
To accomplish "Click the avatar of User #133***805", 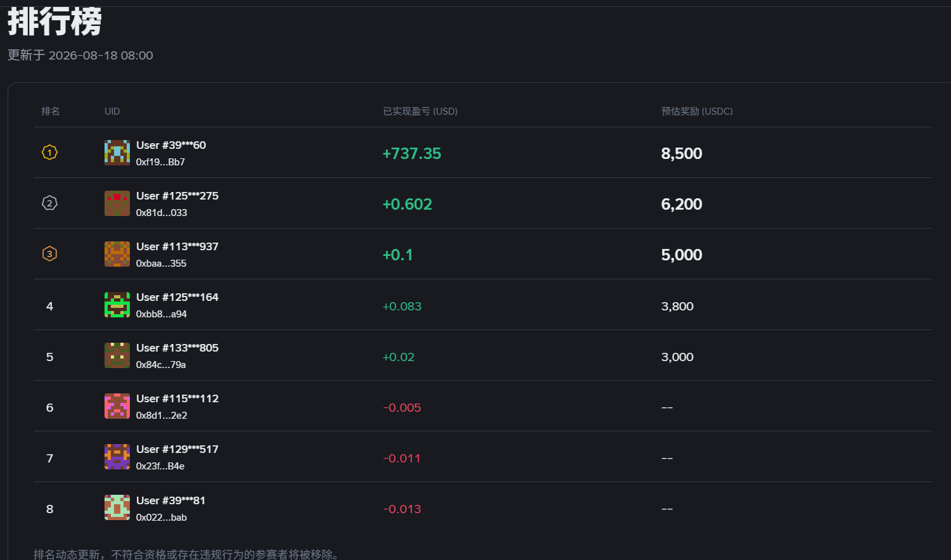I will [x=117, y=355].
